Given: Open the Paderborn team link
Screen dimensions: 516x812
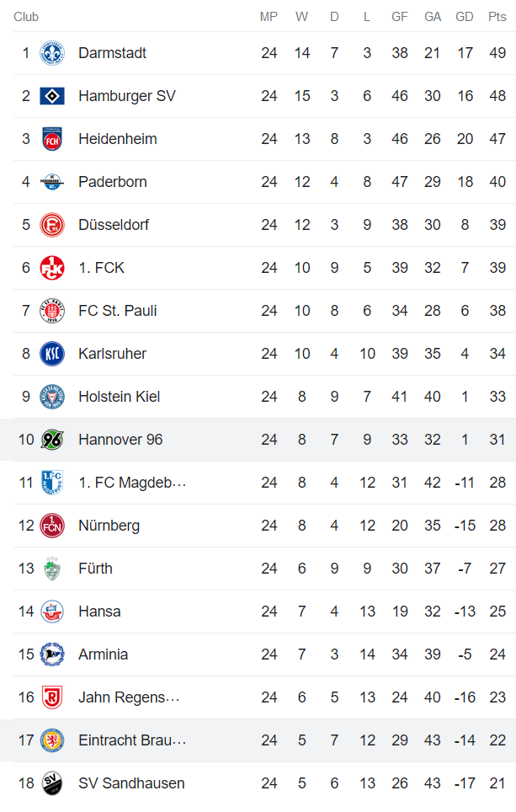Looking at the screenshot, I should [x=112, y=182].
